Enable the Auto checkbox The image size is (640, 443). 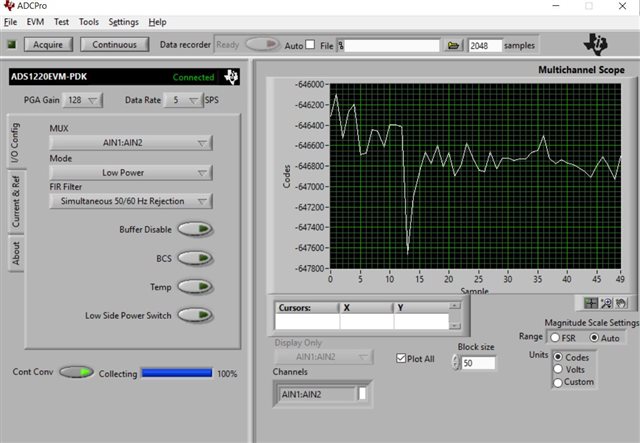(x=310, y=45)
